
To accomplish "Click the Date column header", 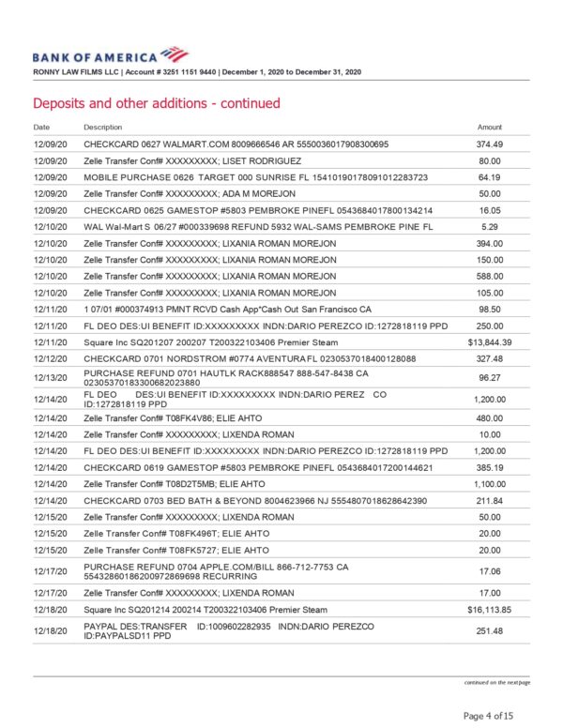I will point(41,128).
